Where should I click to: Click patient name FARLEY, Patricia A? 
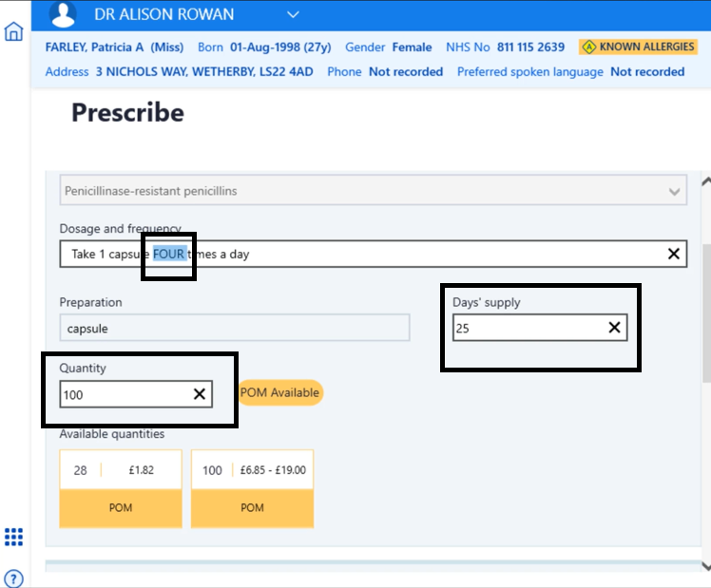94,47
